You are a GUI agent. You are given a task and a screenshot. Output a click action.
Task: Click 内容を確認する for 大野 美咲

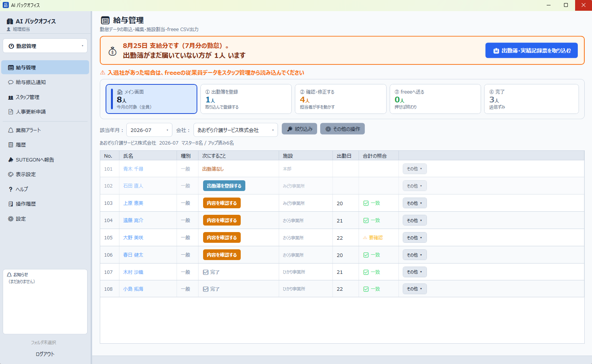click(x=222, y=237)
